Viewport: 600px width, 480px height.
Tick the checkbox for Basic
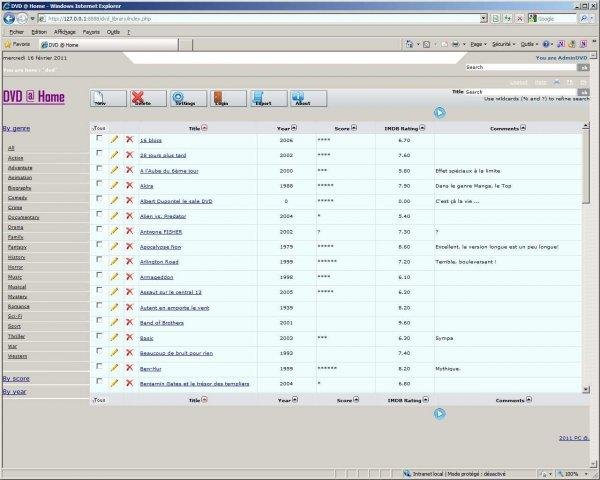[x=99, y=336]
